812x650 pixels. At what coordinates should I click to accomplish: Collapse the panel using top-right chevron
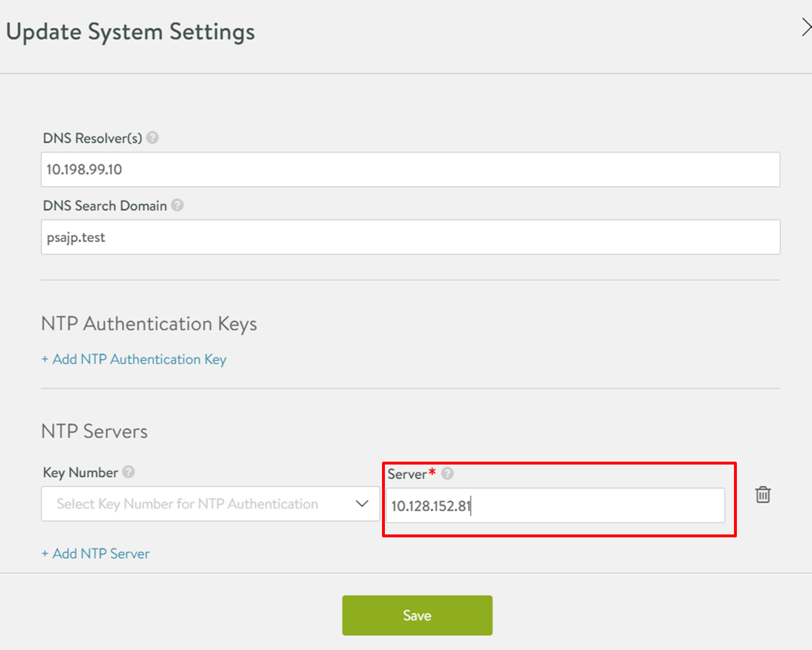click(806, 27)
